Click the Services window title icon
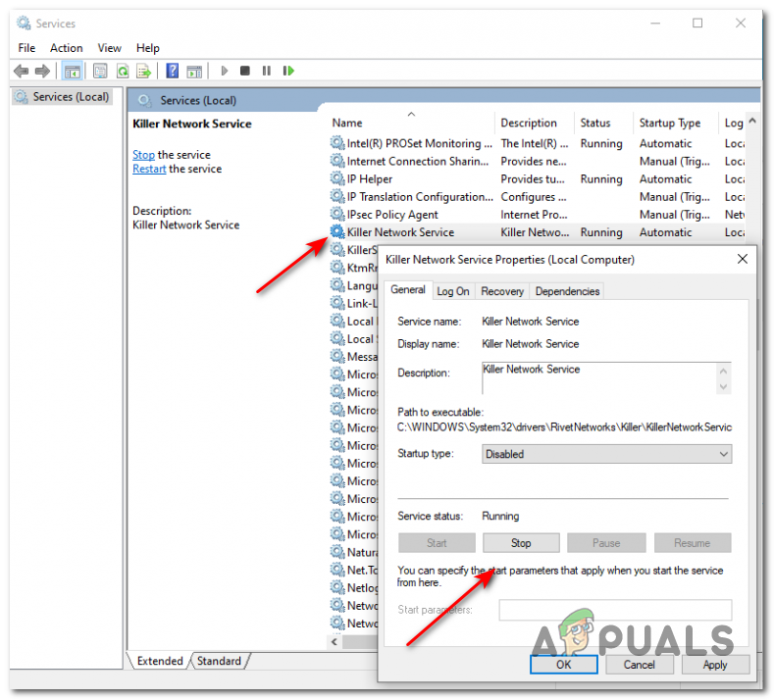The width and height of the screenshot is (774, 700). click(24, 24)
